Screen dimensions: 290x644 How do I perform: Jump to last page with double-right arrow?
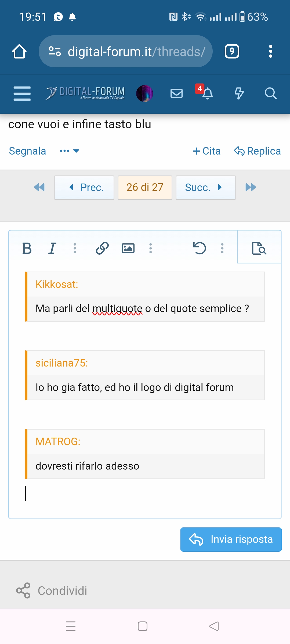251,187
